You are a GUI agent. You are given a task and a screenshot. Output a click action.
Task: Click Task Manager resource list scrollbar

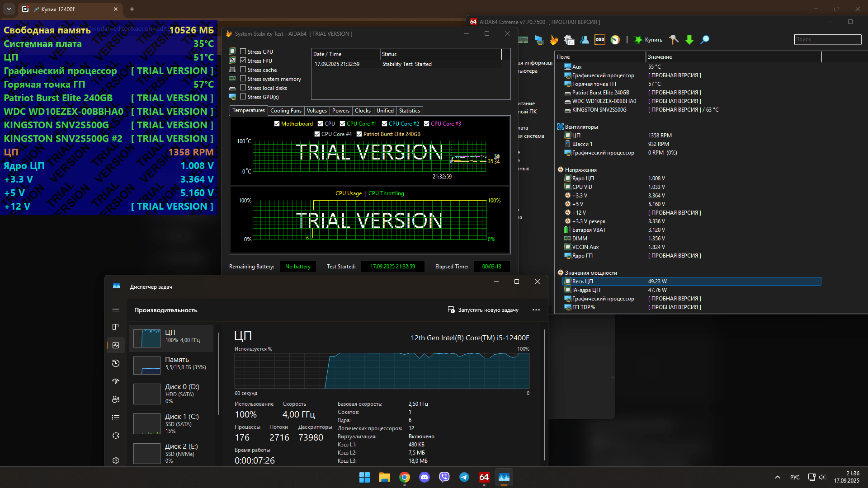pos(219,374)
